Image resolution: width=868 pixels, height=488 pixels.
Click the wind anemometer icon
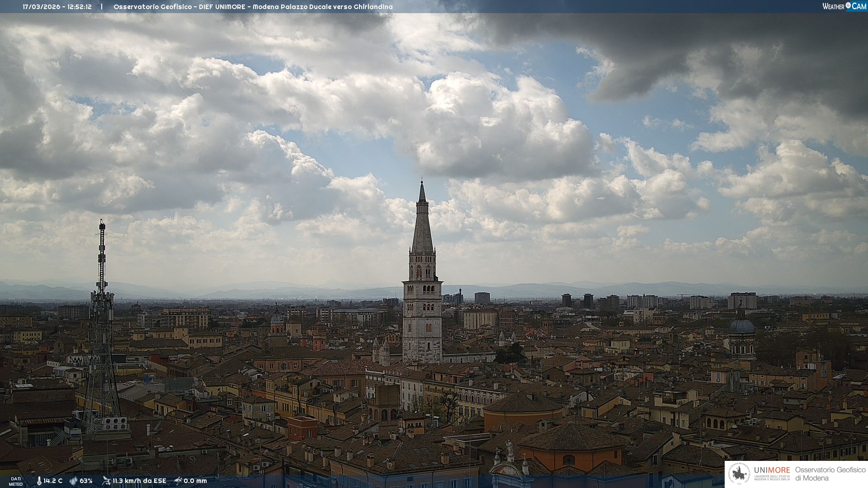106,481
